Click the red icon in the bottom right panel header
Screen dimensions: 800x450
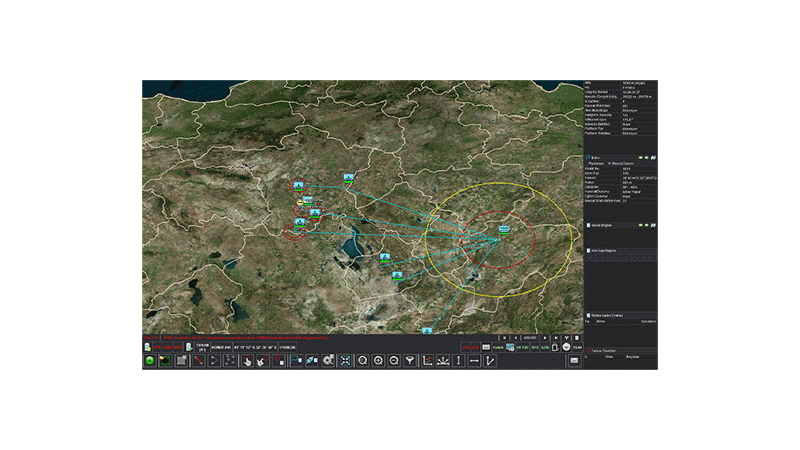coord(588,351)
